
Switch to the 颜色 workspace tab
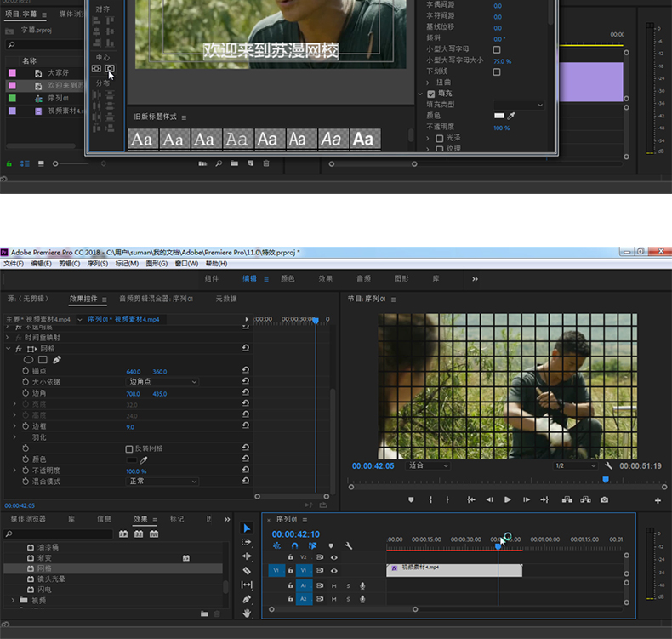pos(288,278)
